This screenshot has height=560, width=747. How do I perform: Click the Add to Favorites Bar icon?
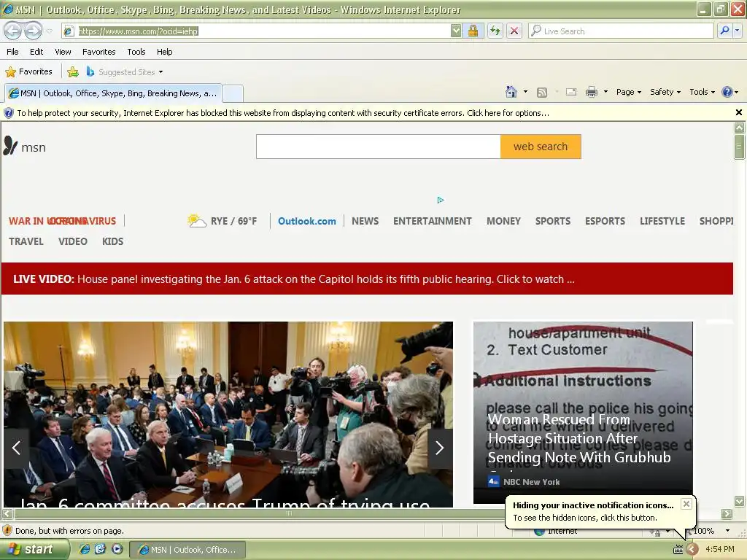(x=73, y=72)
